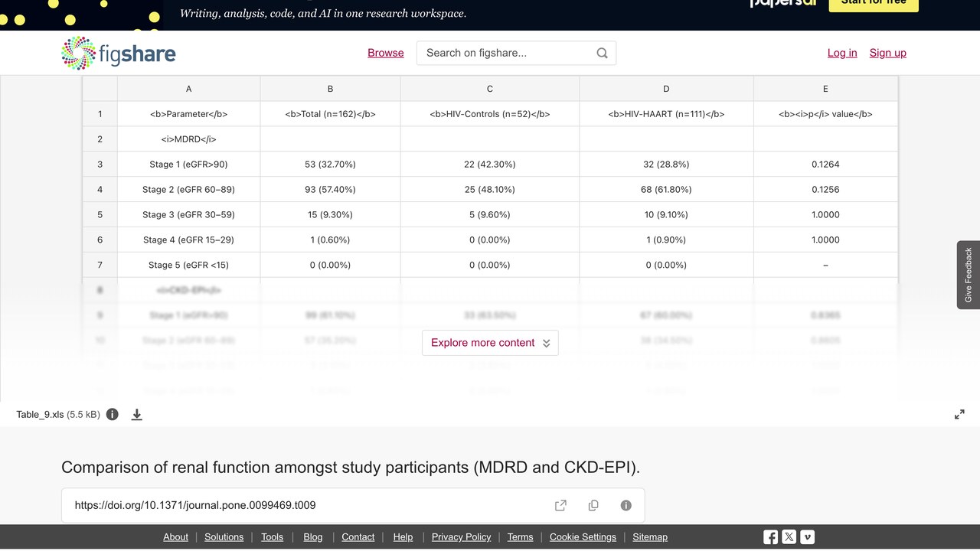
Task: Open the Blog footer link
Action: pos(313,537)
